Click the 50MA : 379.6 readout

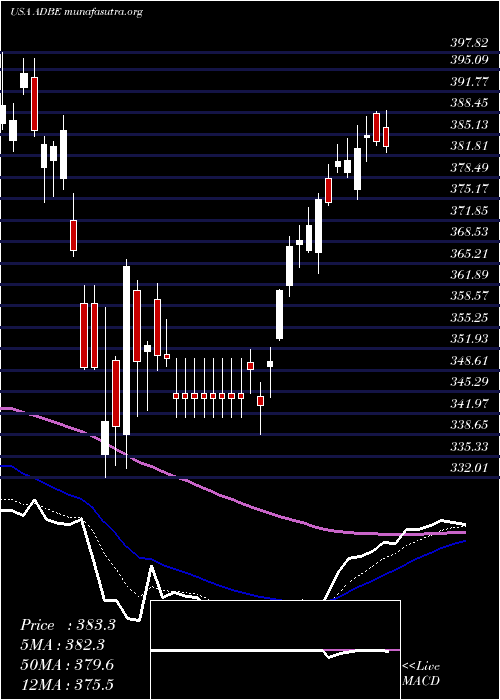(67, 665)
